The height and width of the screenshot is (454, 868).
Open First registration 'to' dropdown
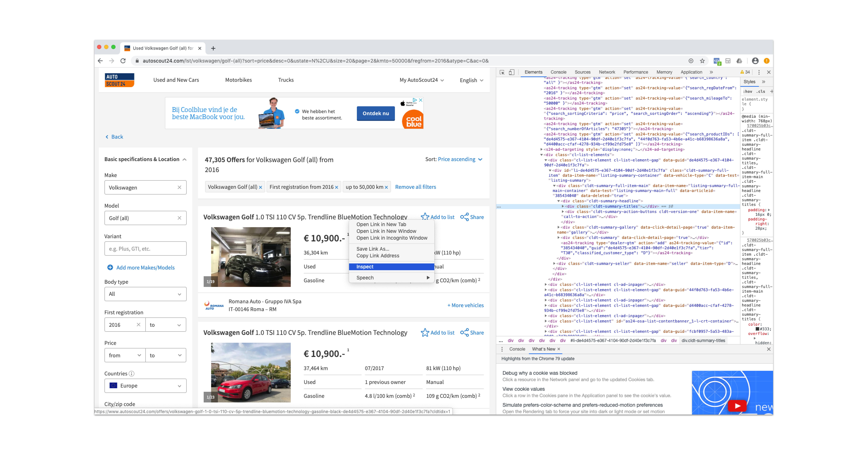165,325
